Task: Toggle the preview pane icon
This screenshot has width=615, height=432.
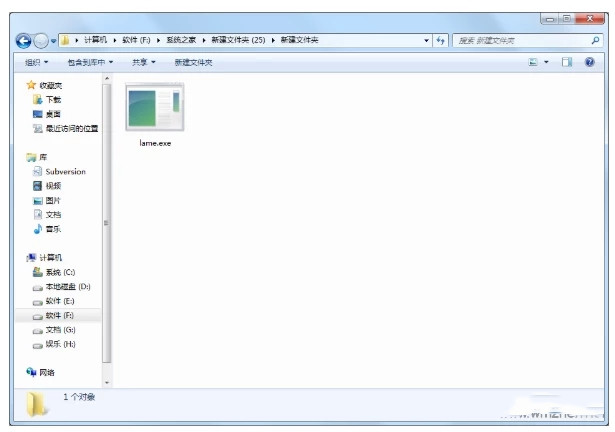Action: (x=567, y=62)
